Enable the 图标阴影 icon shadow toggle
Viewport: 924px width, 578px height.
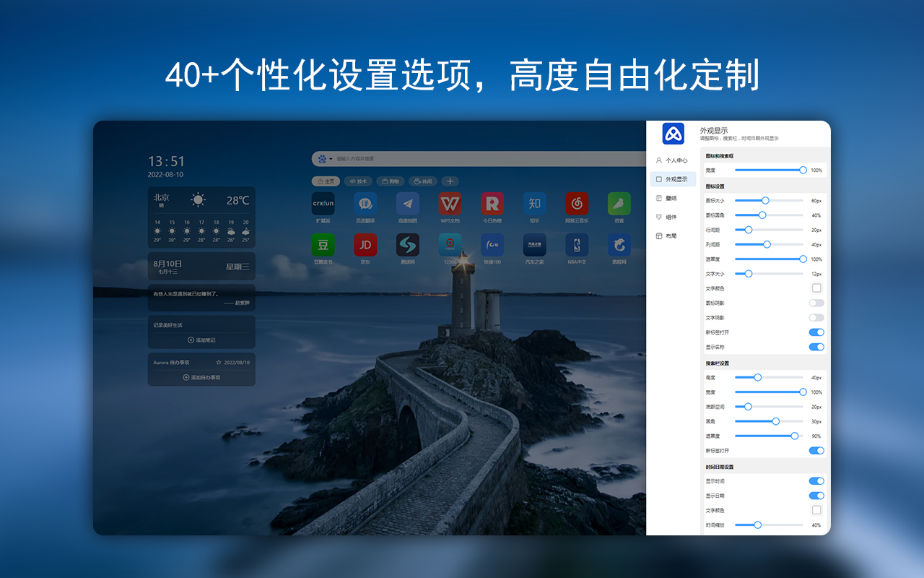[816, 302]
